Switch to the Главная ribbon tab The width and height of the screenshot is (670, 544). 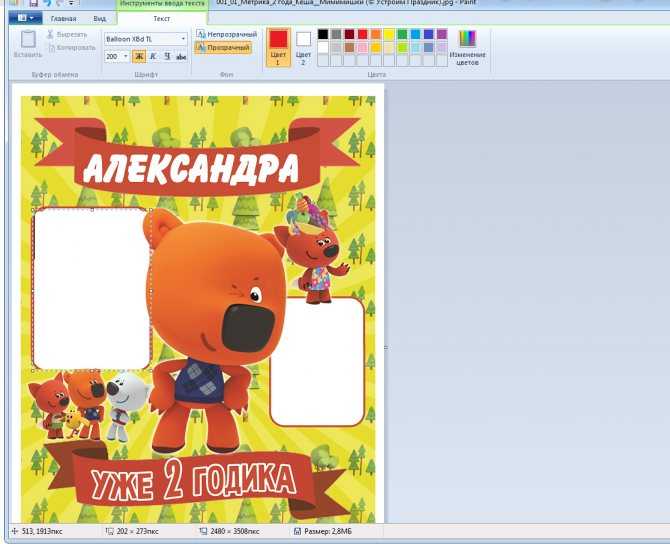pos(63,19)
